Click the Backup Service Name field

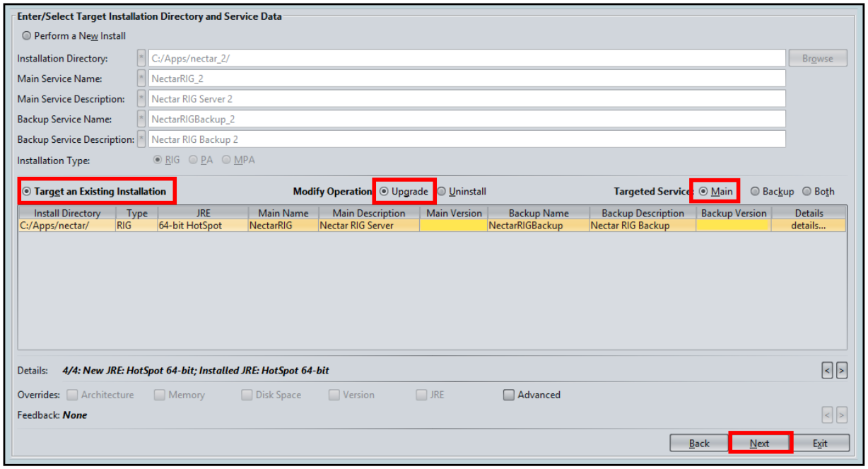[467, 120]
